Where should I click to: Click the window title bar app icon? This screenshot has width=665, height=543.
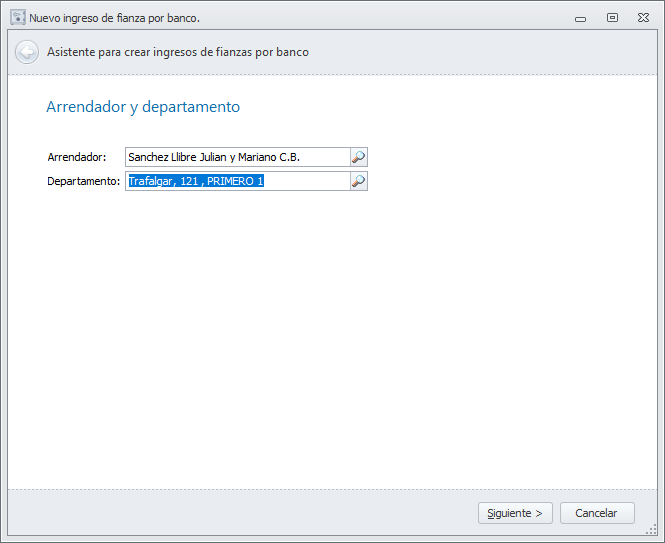(18, 17)
